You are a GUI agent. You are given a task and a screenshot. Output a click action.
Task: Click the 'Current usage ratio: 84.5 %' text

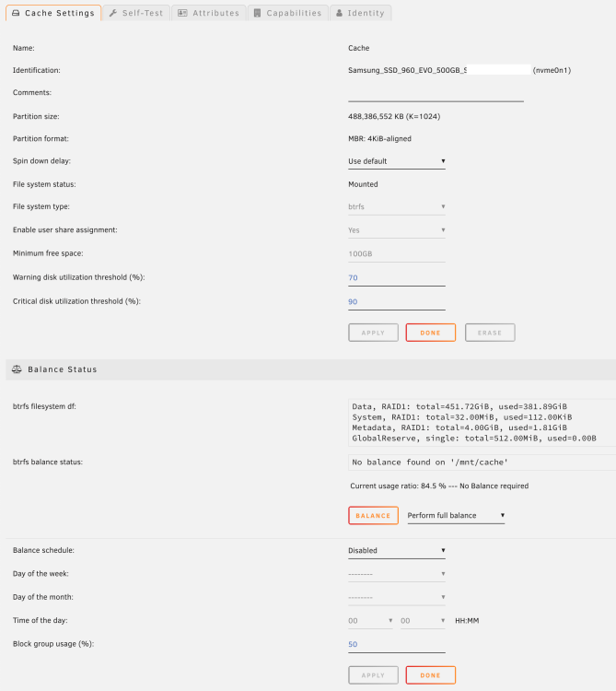point(398,486)
